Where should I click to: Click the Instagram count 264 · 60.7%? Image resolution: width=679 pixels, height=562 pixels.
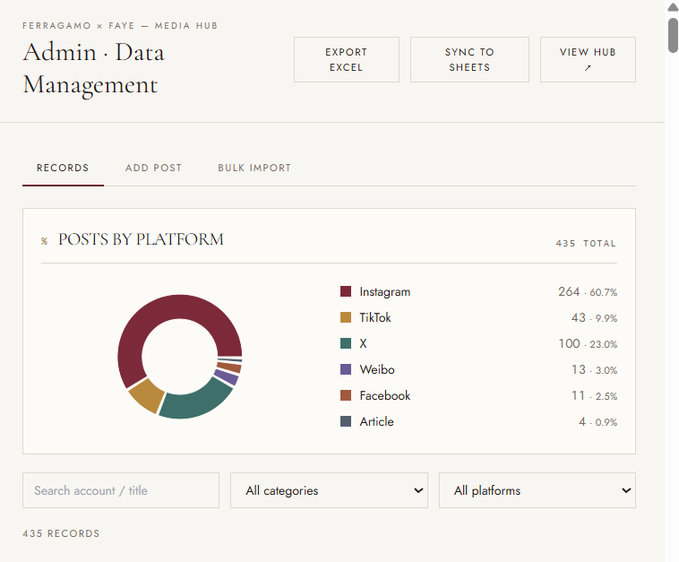click(x=587, y=292)
